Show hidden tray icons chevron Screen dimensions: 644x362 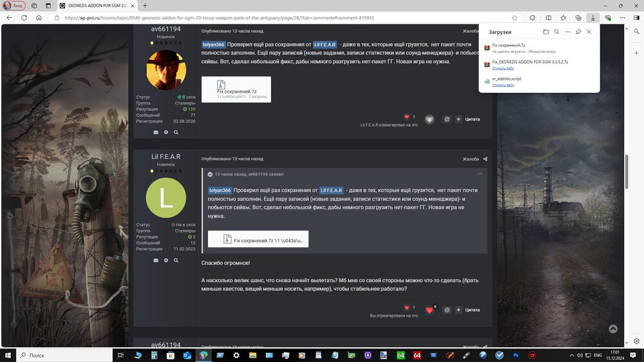(x=571, y=355)
